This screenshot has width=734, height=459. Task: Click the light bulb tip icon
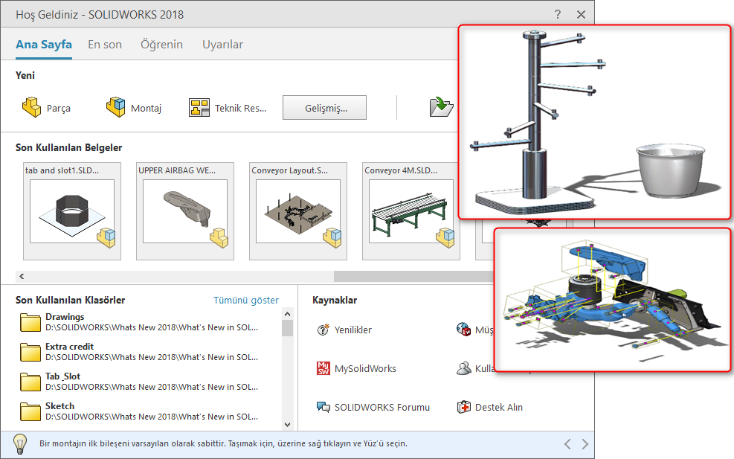tap(20, 444)
